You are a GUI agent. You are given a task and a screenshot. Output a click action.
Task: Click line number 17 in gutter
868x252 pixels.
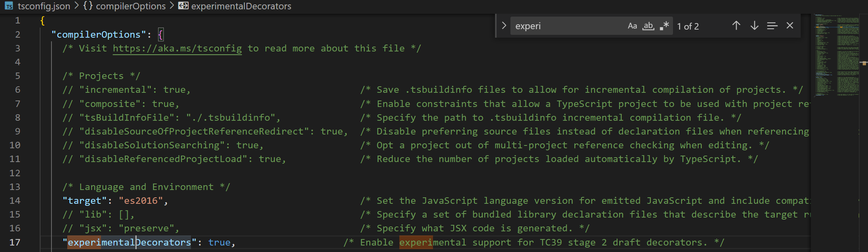[x=15, y=242]
